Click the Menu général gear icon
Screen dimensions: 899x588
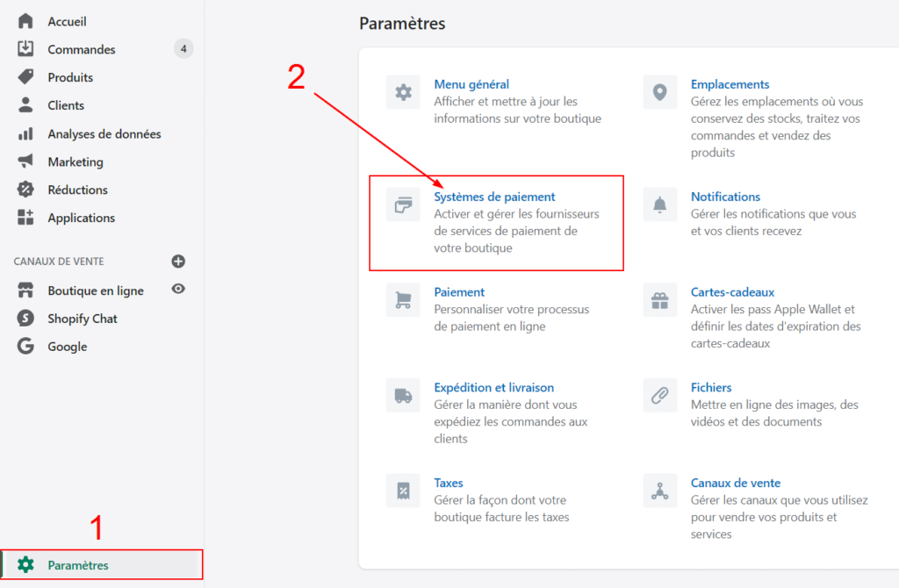tap(403, 92)
